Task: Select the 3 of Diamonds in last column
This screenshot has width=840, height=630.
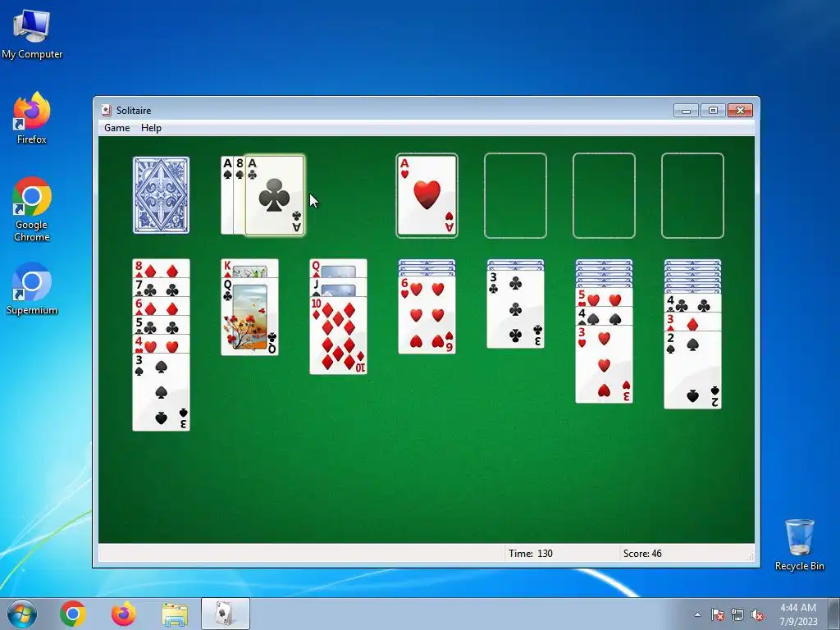Action: pos(692,322)
